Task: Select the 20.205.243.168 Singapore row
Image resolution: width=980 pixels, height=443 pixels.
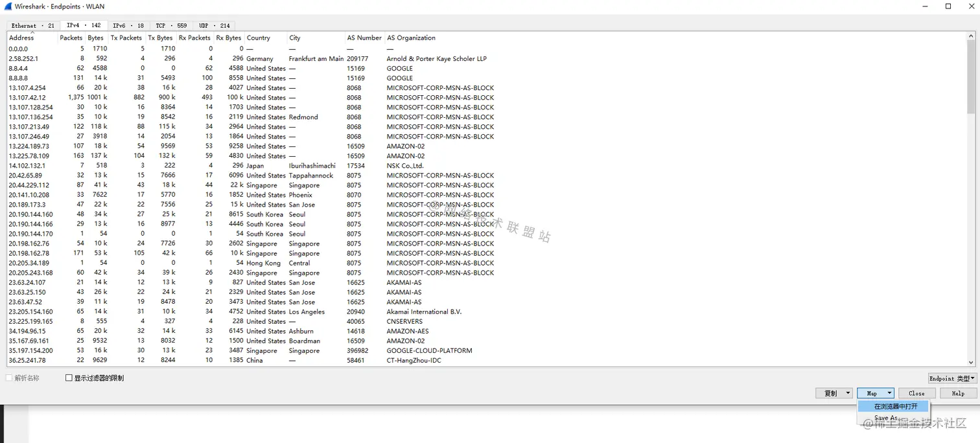Action: coord(486,273)
